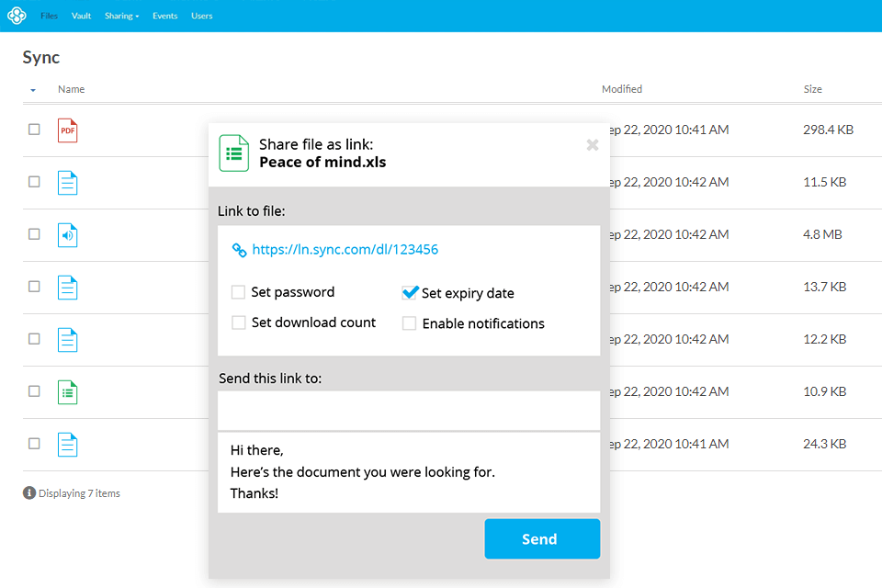Image resolution: width=882 pixels, height=588 pixels.
Task: Check the Enable notifications box
Action: [x=410, y=323]
